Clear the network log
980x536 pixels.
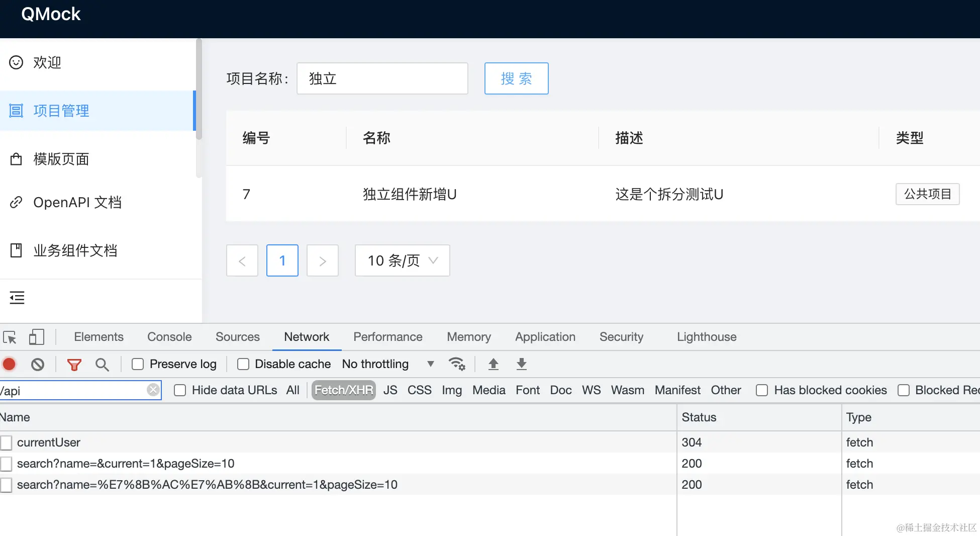(38, 364)
